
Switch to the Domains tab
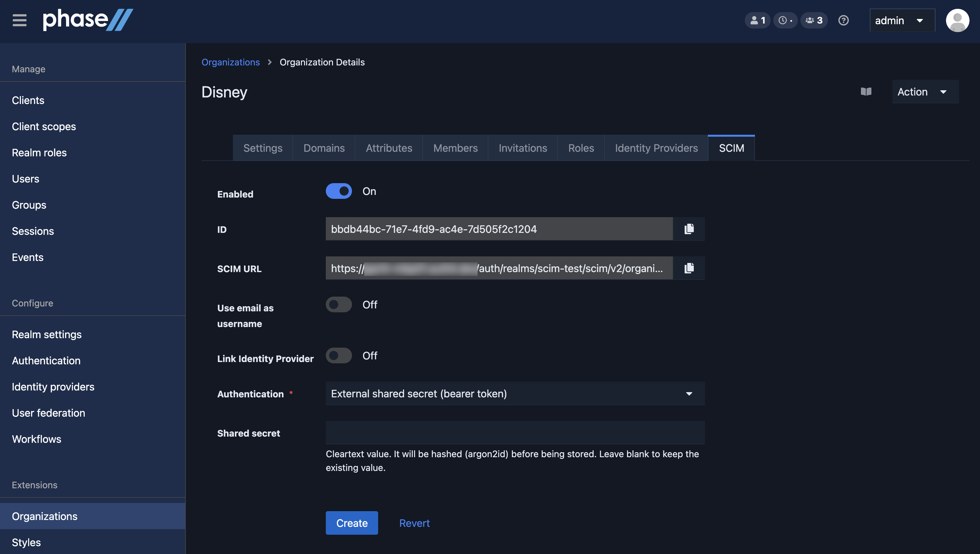[324, 148]
